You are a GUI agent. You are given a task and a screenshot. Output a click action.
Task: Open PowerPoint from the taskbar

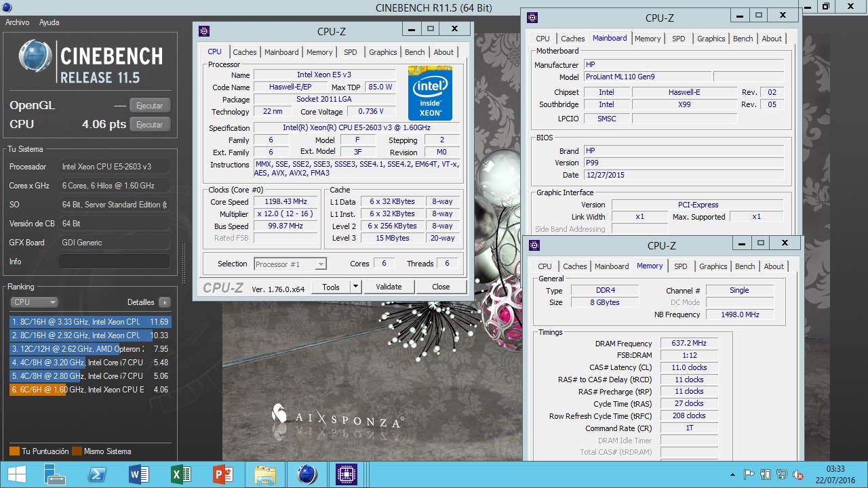click(223, 474)
